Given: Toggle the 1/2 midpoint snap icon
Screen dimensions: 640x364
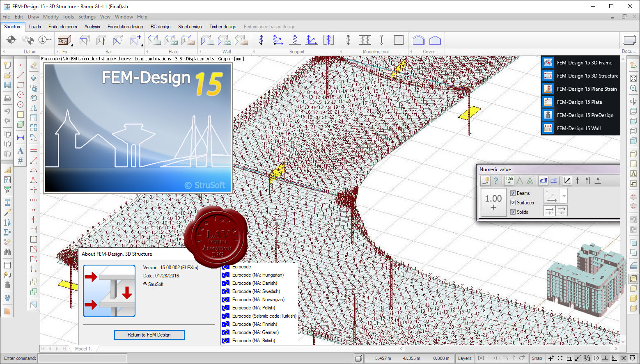Looking at the screenshot, I should click(587, 358).
